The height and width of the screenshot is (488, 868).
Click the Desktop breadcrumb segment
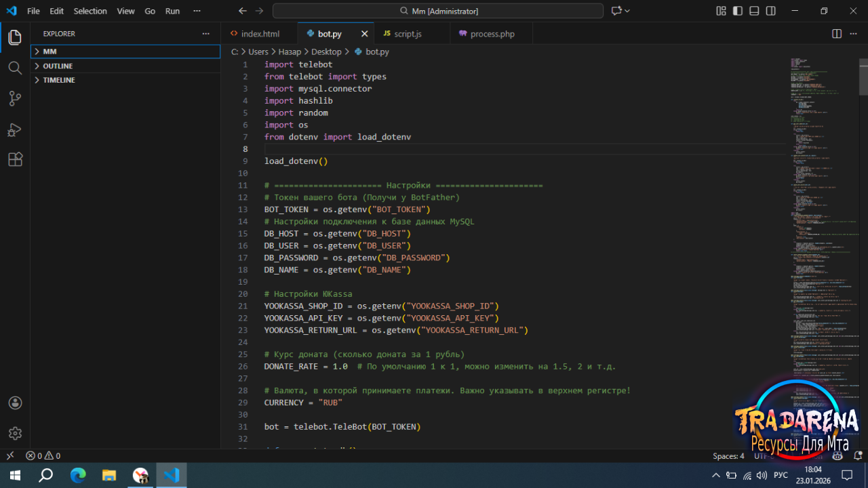[x=326, y=52]
